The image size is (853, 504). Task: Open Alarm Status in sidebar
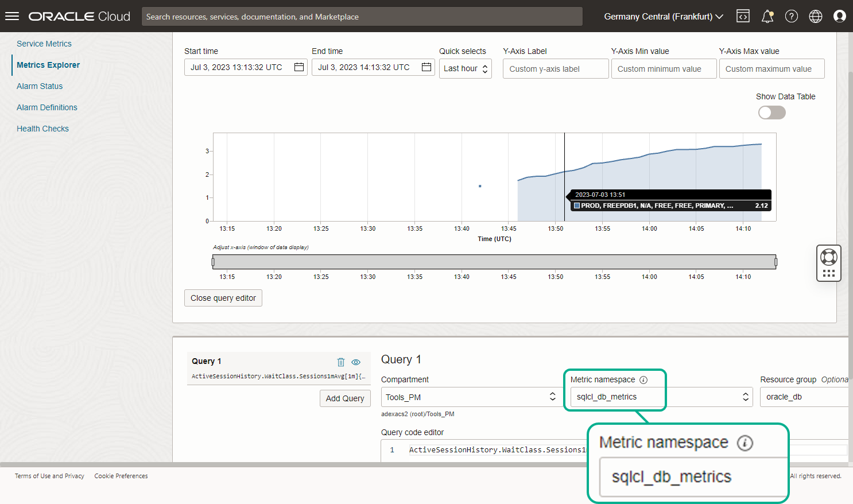40,86
